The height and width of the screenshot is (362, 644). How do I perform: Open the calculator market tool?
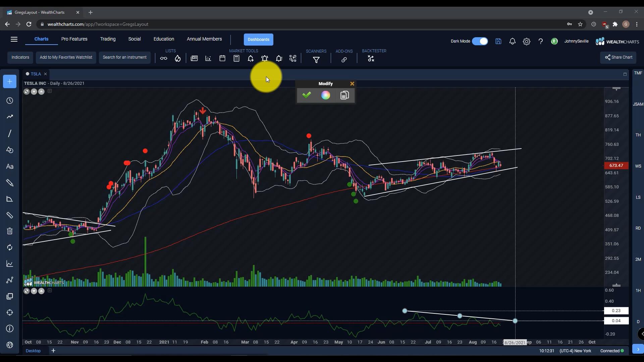click(236, 58)
